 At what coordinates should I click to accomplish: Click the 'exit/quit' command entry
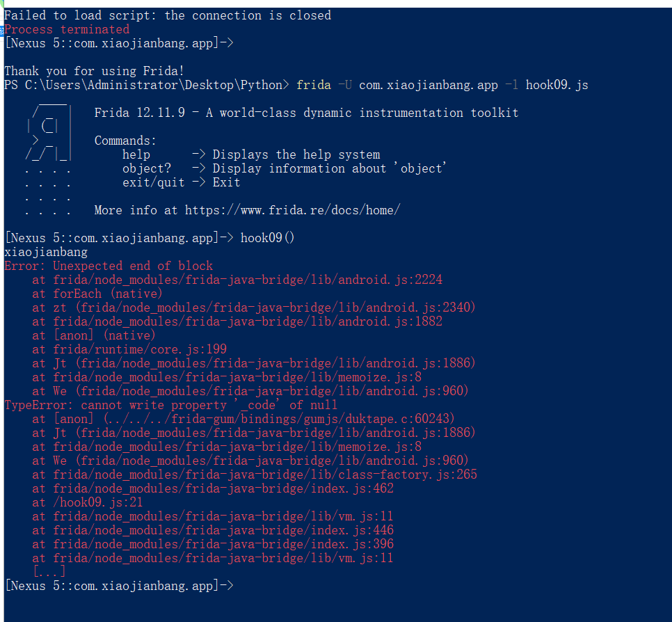tap(154, 182)
